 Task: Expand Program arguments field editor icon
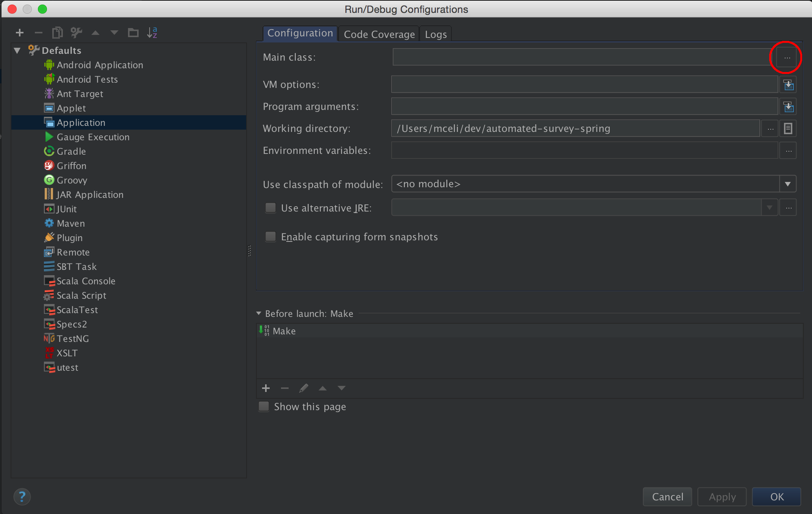click(x=788, y=107)
